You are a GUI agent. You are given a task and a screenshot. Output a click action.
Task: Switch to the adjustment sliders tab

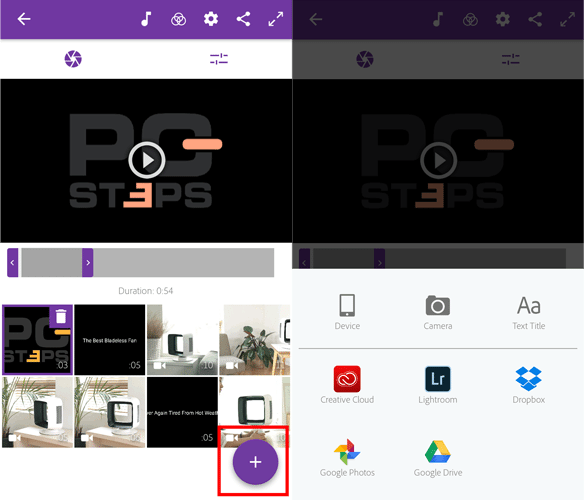coord(219,59)
